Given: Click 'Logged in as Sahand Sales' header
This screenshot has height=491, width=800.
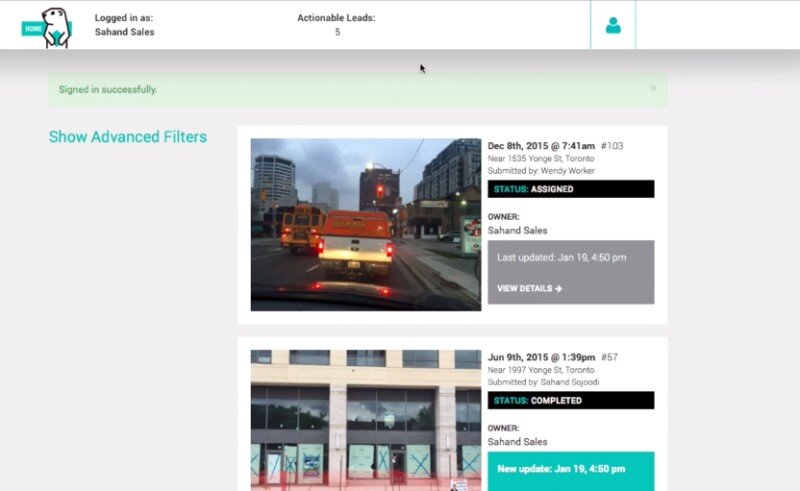Looking at the screenshot, I should (x=124, y=25).
